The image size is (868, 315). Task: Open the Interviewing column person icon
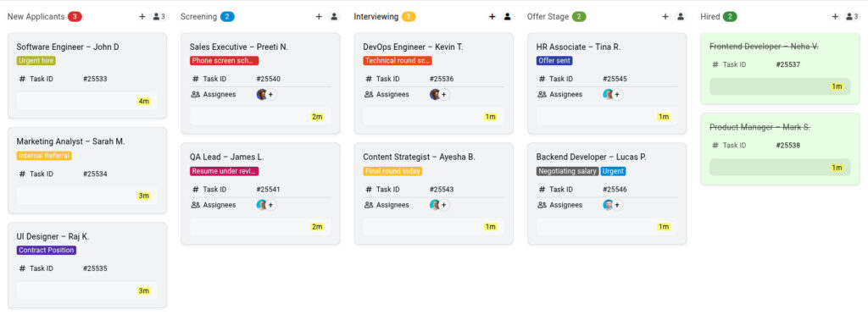(x=507, y=17)
